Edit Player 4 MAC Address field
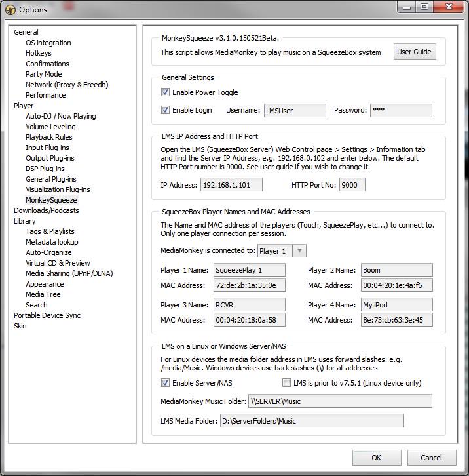Screen dimensions: 469x476 click(x=397, y=320)
